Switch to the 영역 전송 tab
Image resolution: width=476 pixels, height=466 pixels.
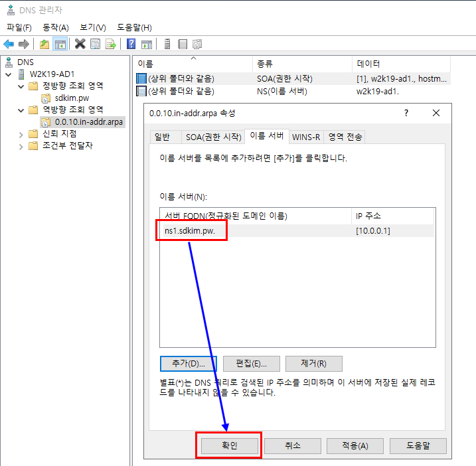tap(345, 137)
